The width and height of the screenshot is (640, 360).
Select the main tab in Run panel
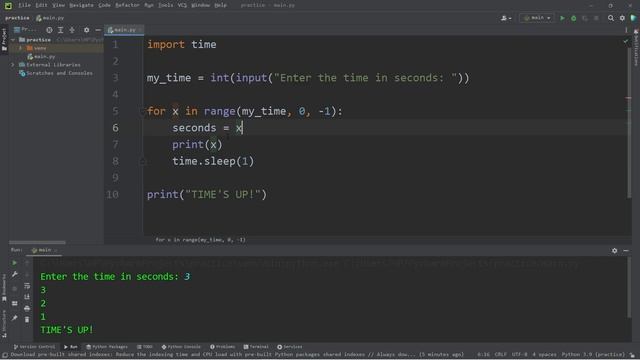point(44,250)
